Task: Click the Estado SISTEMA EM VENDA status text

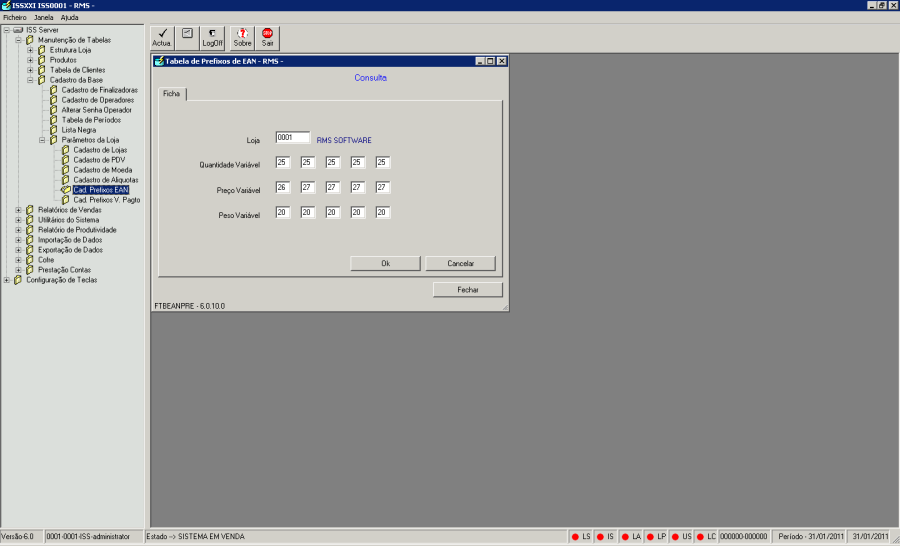Action: pos(196,537)
